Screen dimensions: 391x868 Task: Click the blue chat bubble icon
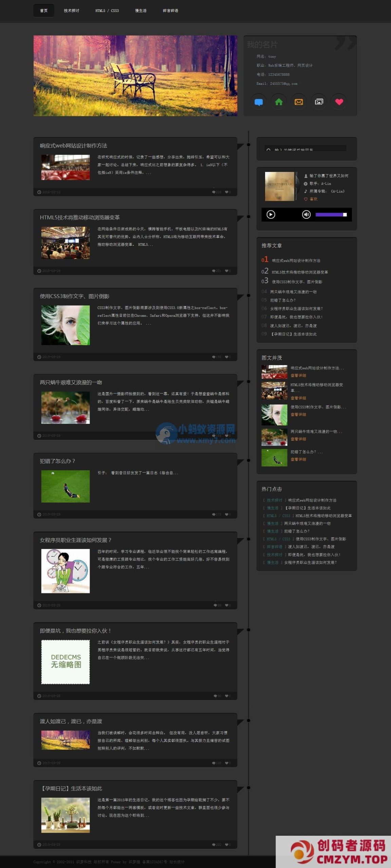[x=259, y=102]
